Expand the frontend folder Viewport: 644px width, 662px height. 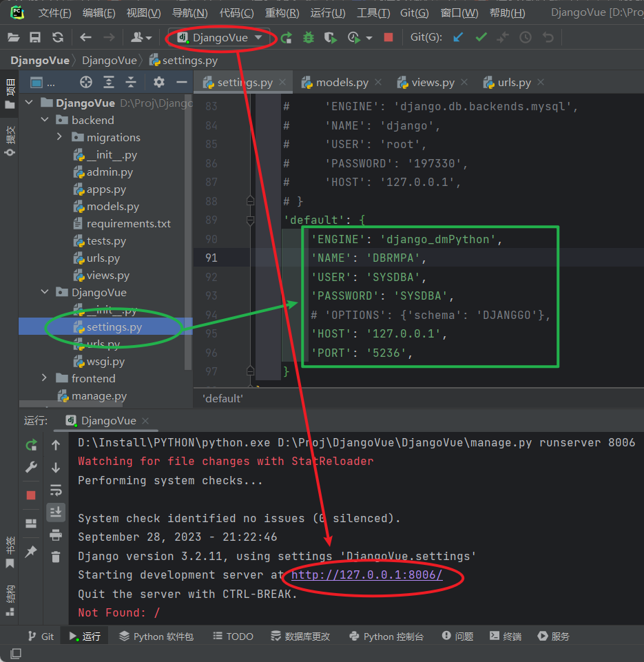[x=44, y=378]
